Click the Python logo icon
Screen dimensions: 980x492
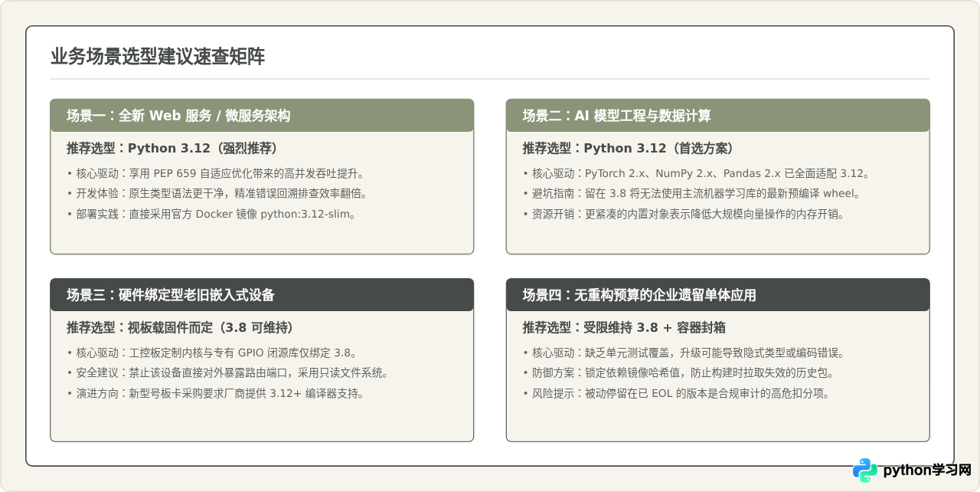click(865, 470)
